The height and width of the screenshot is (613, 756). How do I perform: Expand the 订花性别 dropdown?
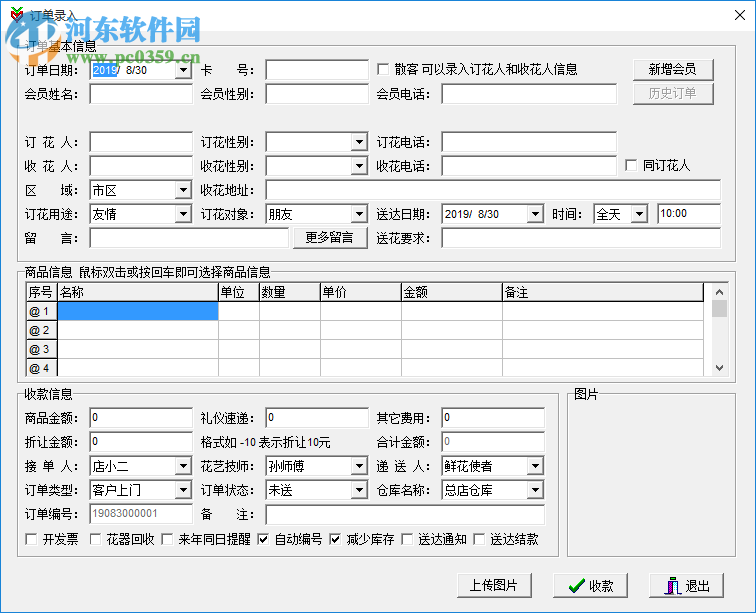(359, 142)
